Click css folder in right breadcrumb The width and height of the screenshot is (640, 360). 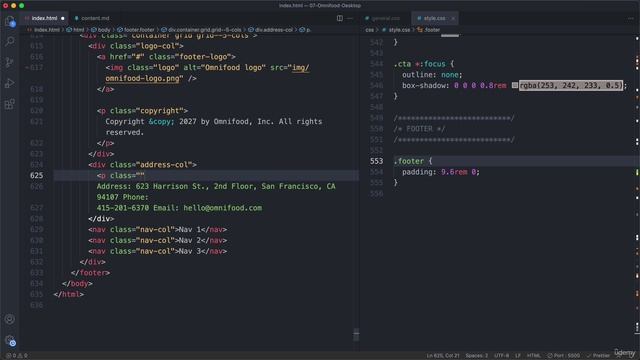pyautogui.click(x=369, y=30)
